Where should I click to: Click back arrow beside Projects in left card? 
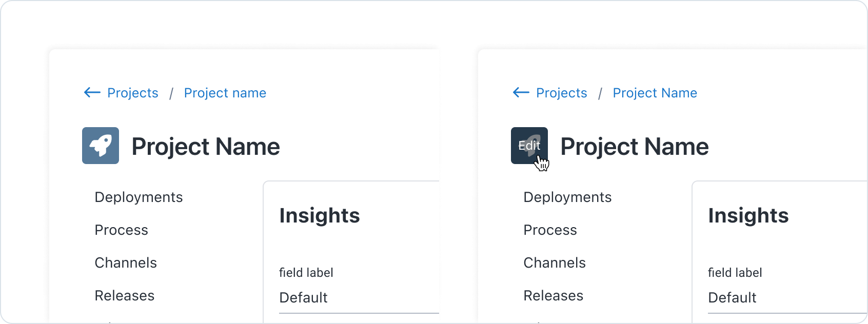(x=92, y=92)
